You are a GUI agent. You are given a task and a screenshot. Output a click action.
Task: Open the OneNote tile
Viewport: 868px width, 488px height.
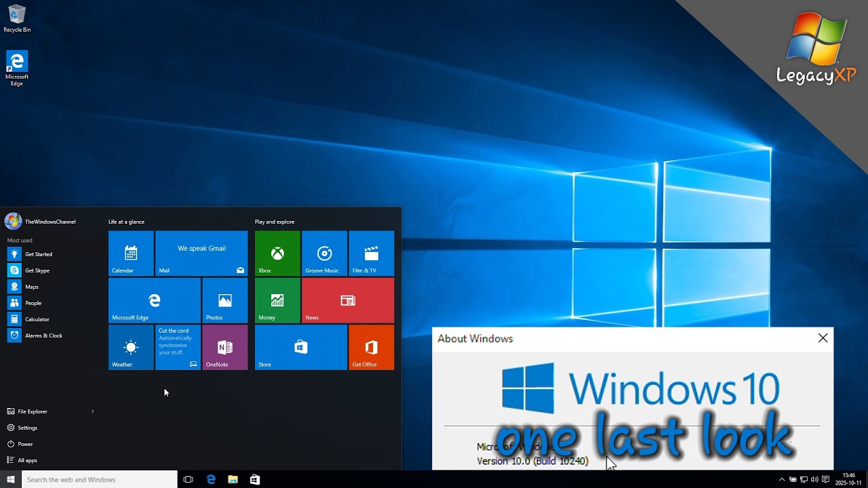click(x=225, y=347)
